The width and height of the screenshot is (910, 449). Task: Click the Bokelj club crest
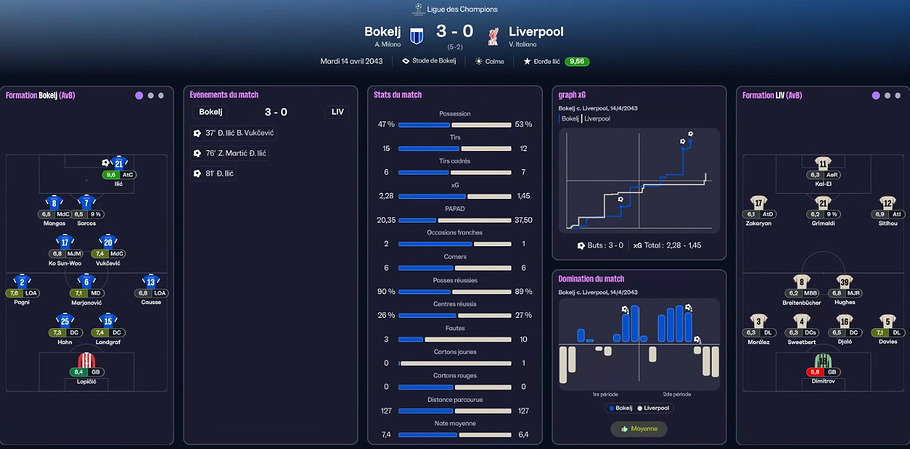[x=416, y=37]
